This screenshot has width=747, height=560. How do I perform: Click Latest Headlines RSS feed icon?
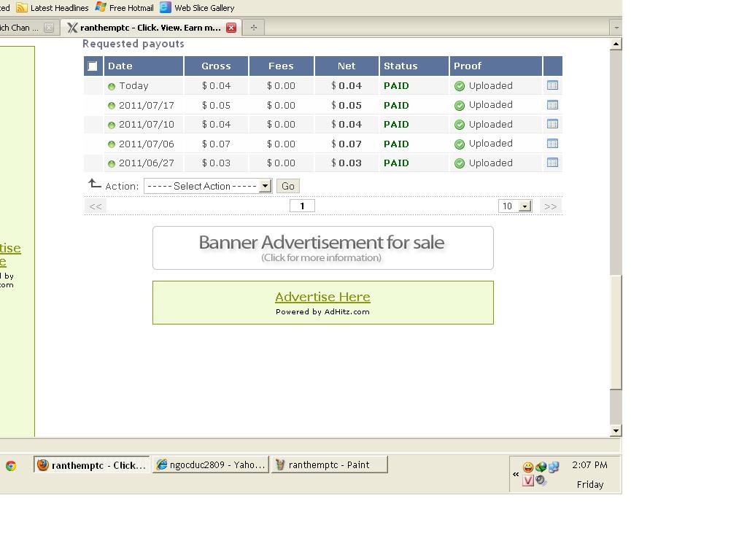click(21, 7)
